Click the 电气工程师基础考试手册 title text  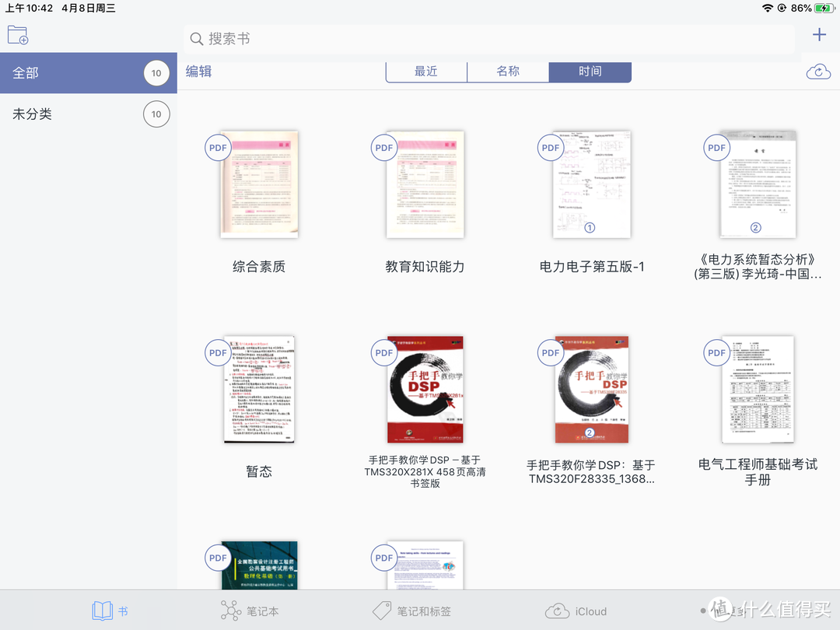click(758, 472)
